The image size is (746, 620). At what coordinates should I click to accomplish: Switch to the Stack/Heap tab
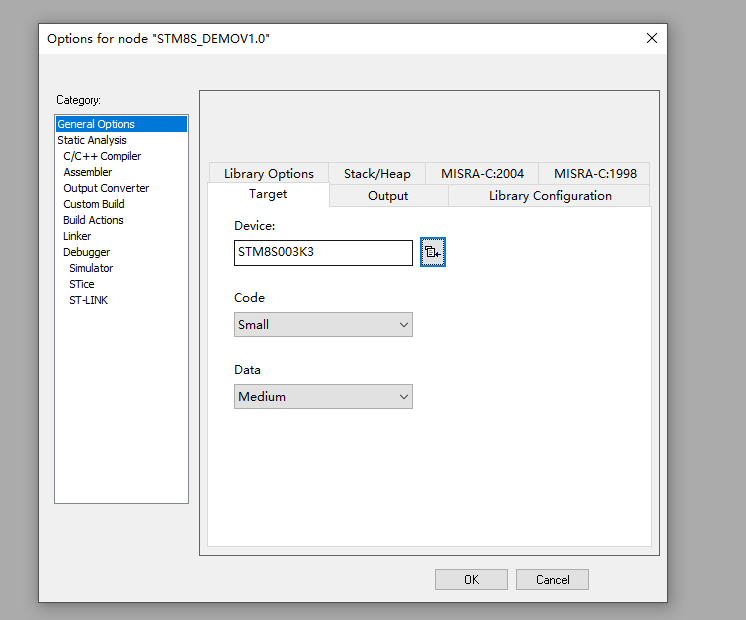[x=377, y=174]
